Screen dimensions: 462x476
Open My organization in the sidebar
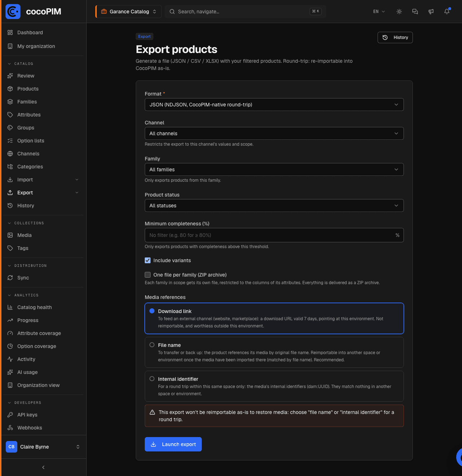coord(43,46)
